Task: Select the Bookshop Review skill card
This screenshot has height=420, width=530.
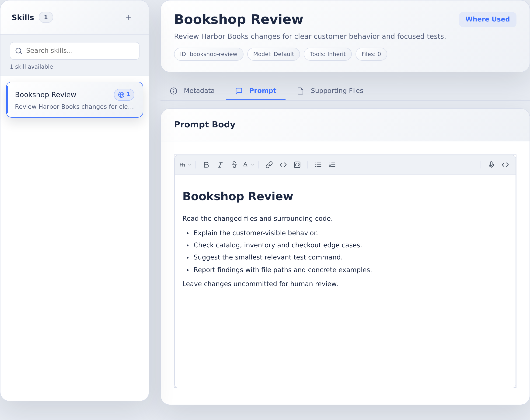Action: [74, 100]
